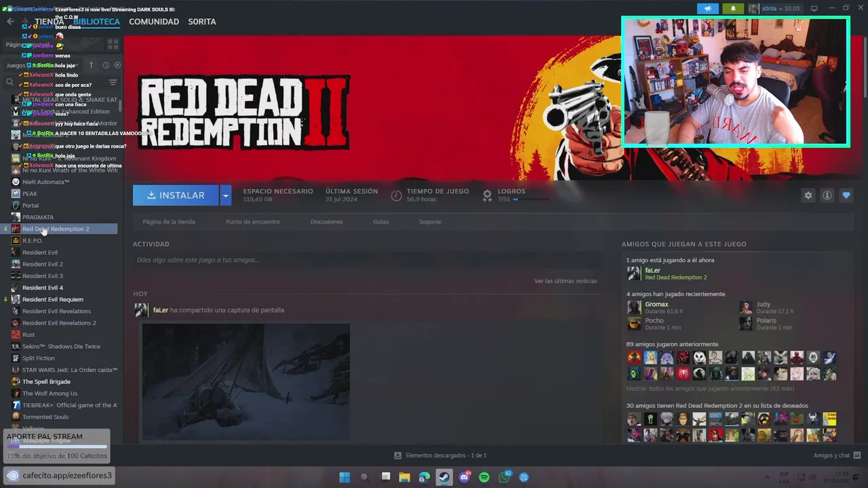Viewport: 868px width, 488px height.
Task: Open Steam notifications bell icon
Action: 732,9
